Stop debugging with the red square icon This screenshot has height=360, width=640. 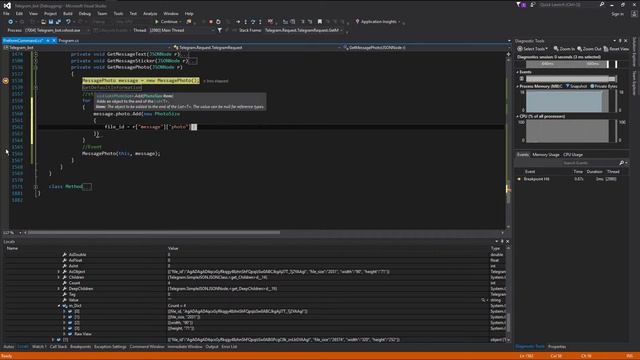point(211,22)
